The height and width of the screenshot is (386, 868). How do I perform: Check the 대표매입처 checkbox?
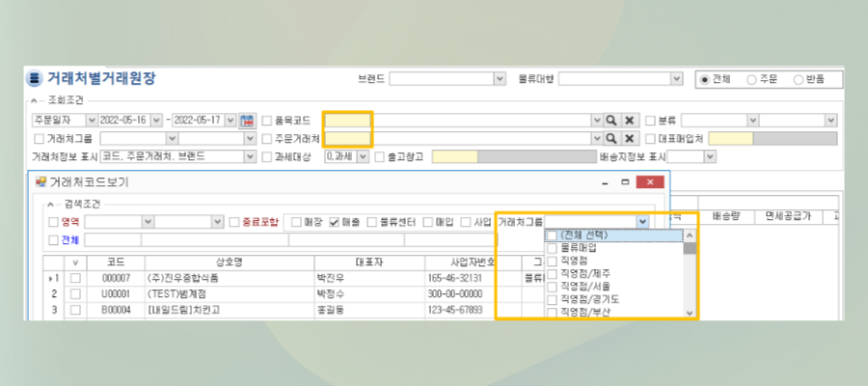650,138
